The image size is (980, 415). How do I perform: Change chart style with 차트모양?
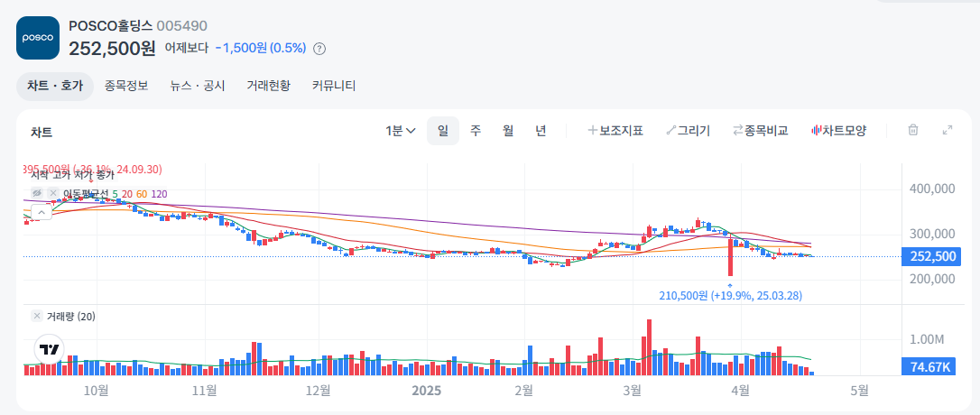coord(838,131)
